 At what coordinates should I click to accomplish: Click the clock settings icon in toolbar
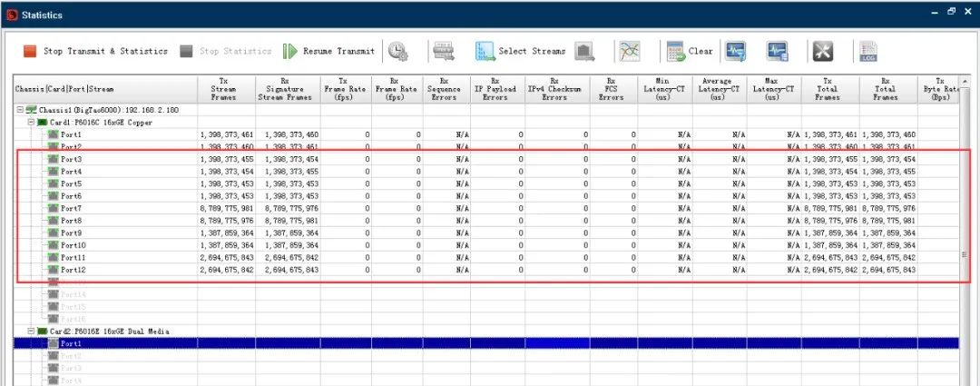[x=397, y=52]
